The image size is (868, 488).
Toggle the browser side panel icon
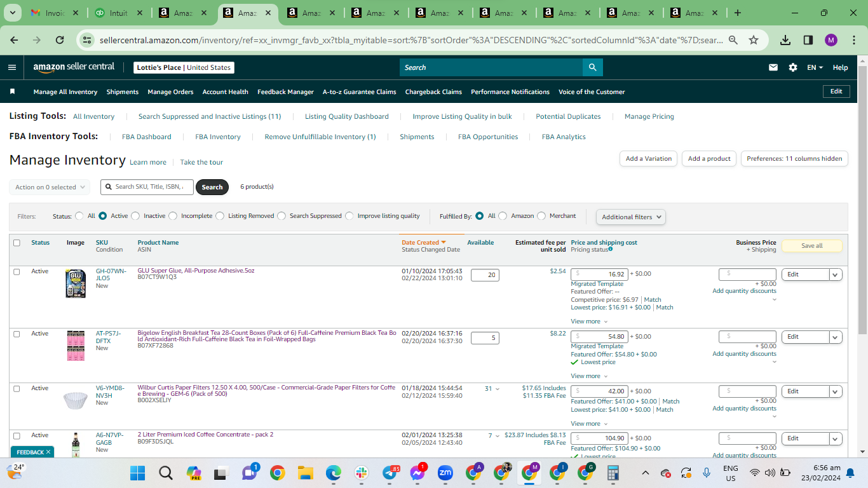click(x=808, y=40)
